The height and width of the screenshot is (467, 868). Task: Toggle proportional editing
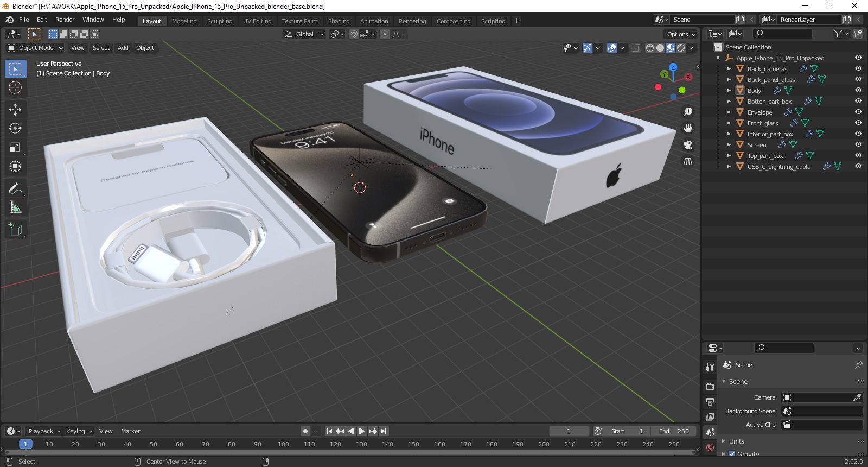(385, 34)
